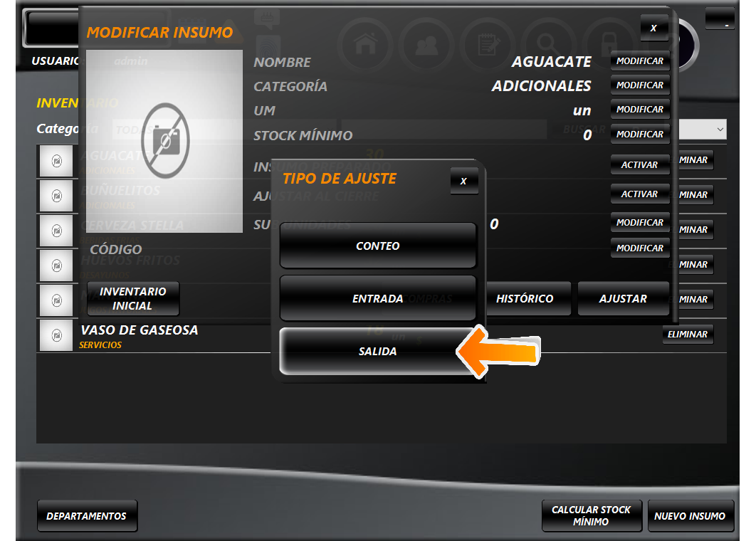Choose CONTEO adjustment type
Viewport: 756px width, 541px height.
(377, 246)
